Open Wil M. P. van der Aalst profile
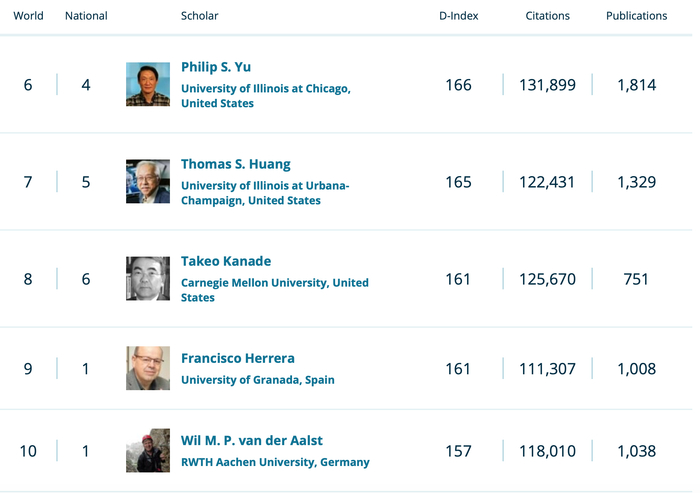This screenshot has height=493, width=700. [x=252, y=441]
